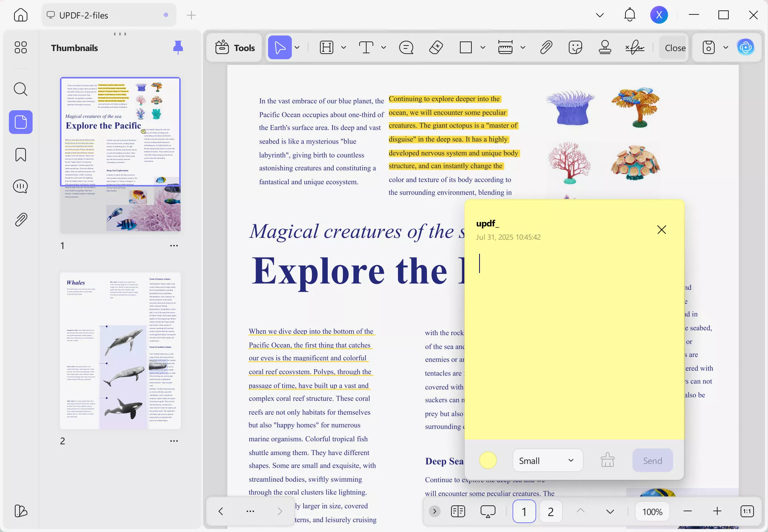This screenshot has height=532, width=768.
Task: Open the Small font size dropdown on the note
Action: pyautogui.click(x=547, y=460)
